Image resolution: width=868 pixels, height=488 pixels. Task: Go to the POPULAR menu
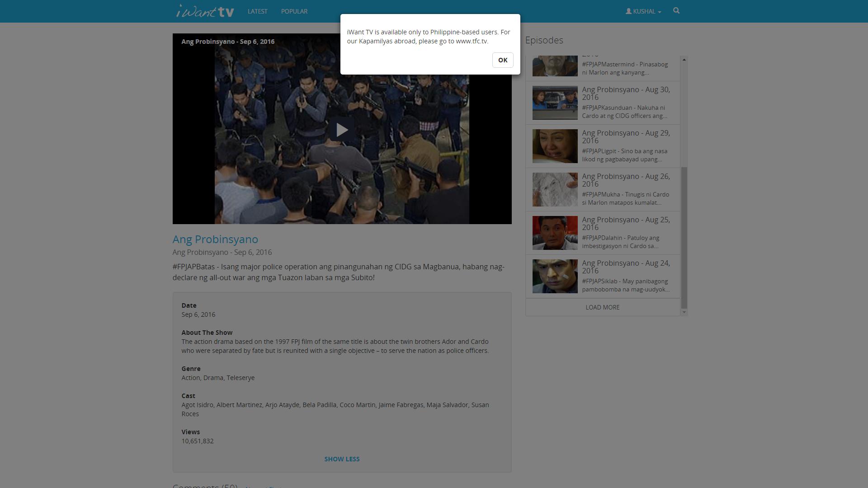(x=294, y=11)
